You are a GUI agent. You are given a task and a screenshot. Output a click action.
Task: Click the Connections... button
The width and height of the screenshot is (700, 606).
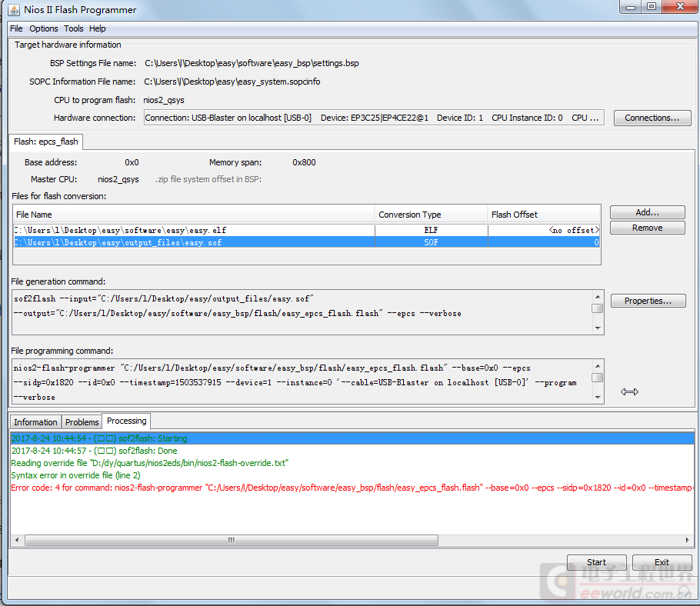(x=652, y=118)
